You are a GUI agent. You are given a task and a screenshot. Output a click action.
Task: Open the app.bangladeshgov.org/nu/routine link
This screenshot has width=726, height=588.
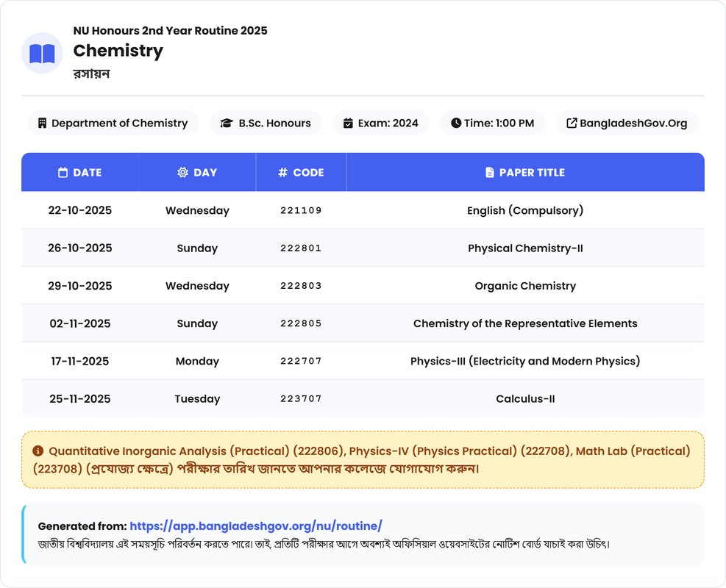[x=256, y=526]
